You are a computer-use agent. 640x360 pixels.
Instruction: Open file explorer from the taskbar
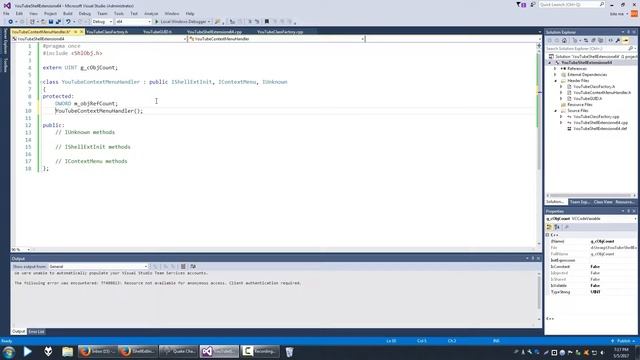tap(67, 351)
